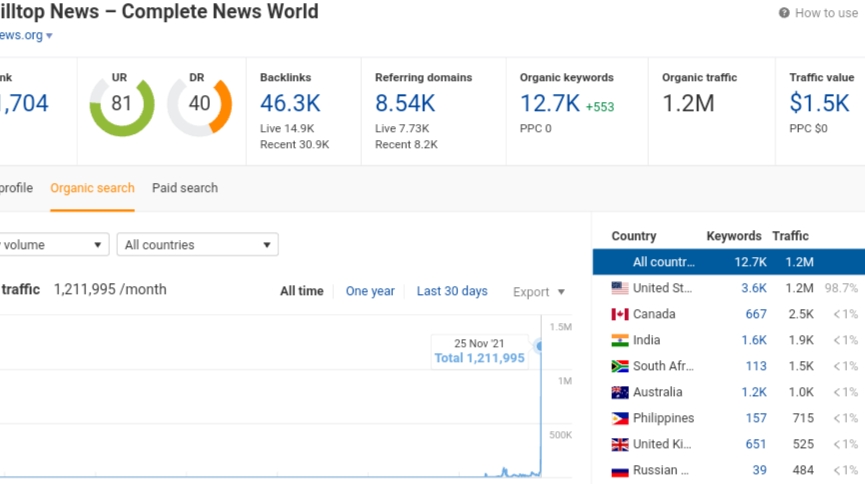Click the 1,211,995 /month traffic value
Viewport: 865px width, 484px height.
pyautogui.click(x=110, y=289)
